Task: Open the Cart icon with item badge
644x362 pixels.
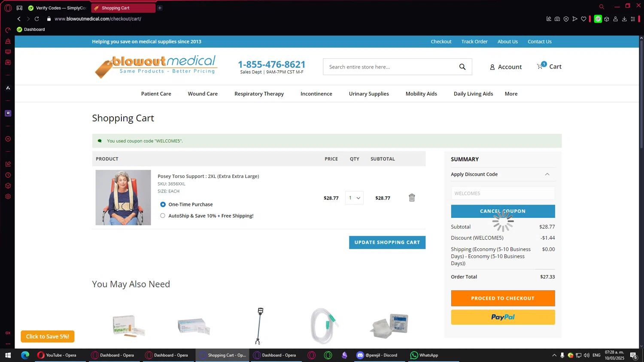Action: pos(549,66)
